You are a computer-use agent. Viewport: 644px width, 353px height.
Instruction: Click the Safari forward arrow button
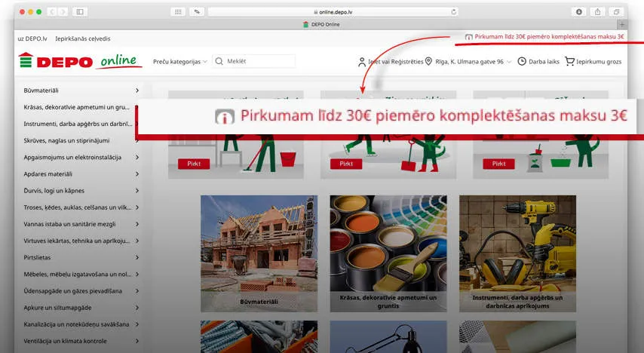coord(63,12)
